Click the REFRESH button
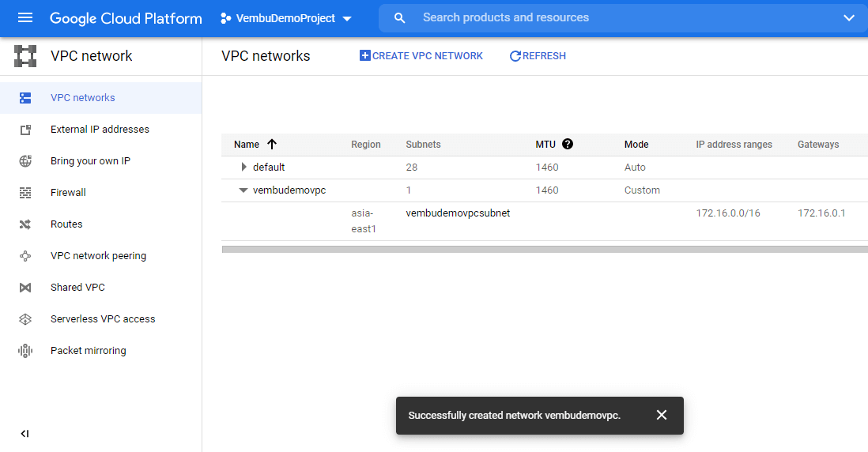This screenshot has height=452, width=868. coord(538,56)
